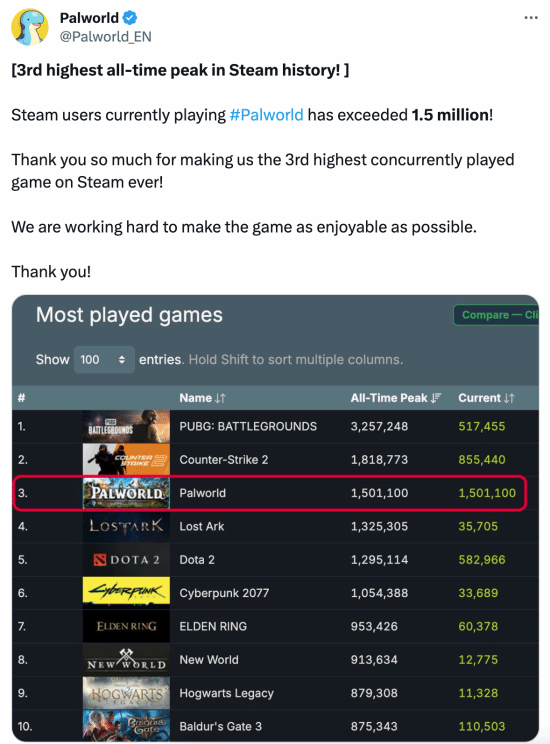This screenshot has height=744, width=550.
Task: Open the Palworld game logo thumbnail
Action: 126,493
